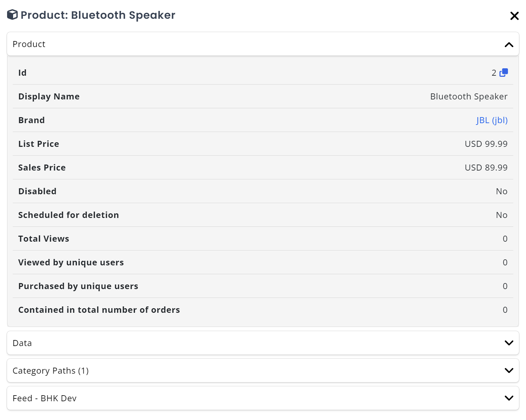Collapse the Product section with its chevron
The width and height of the screenshot is (526, 420).
point(509,44)
